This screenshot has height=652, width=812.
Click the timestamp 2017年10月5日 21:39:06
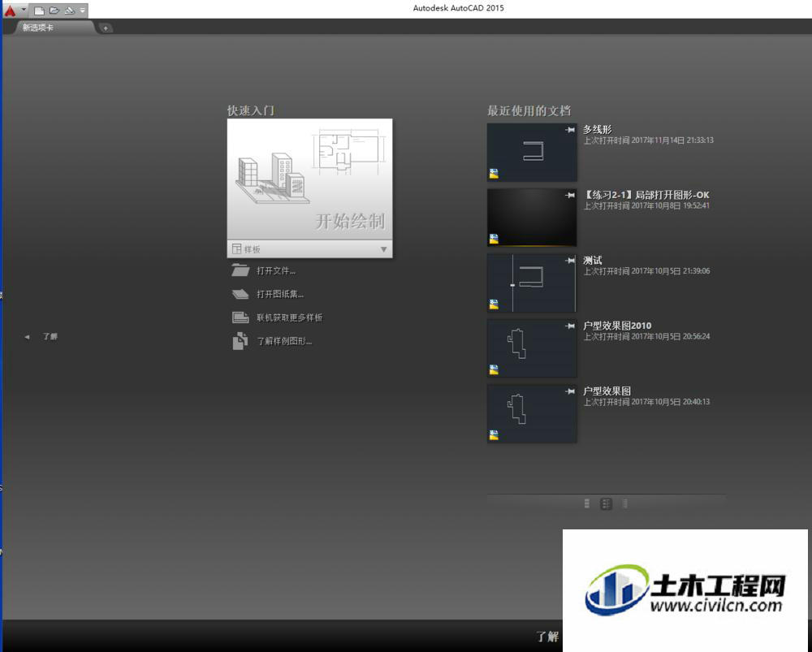tap(671, 271)
